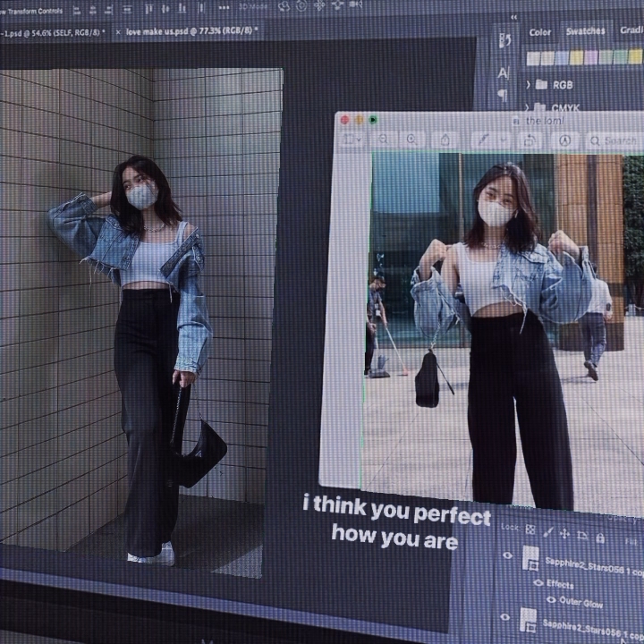Hide the top Sapphire2_Stars056 layer
The image size is (644, 644).
(507, 555)
